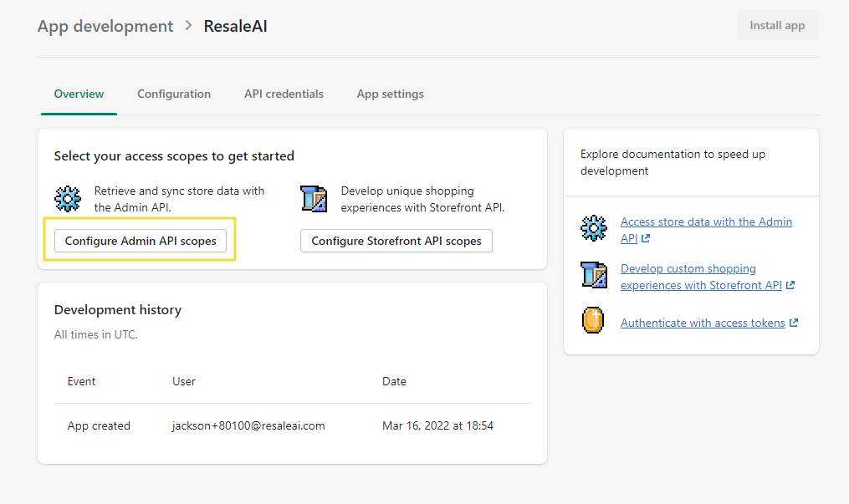This screenshot has width=849, height=504.
Task: Click the Select your access scopes heading
Action: (174, 156)
